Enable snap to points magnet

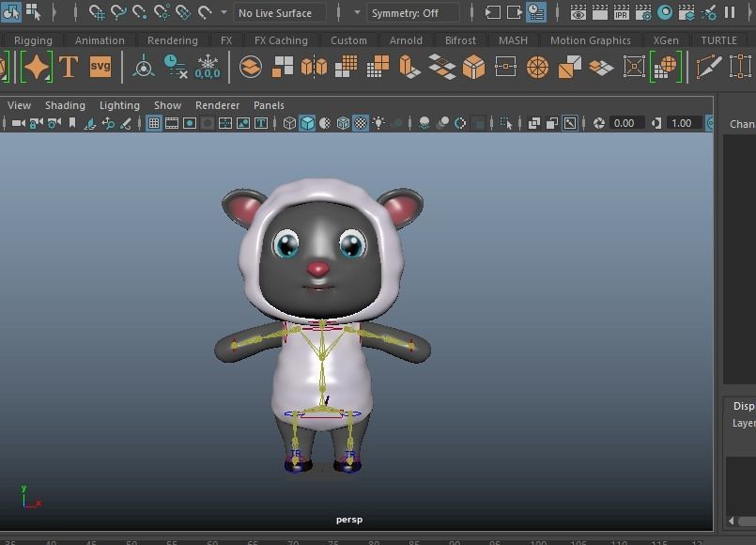click(x=140, y=12)
